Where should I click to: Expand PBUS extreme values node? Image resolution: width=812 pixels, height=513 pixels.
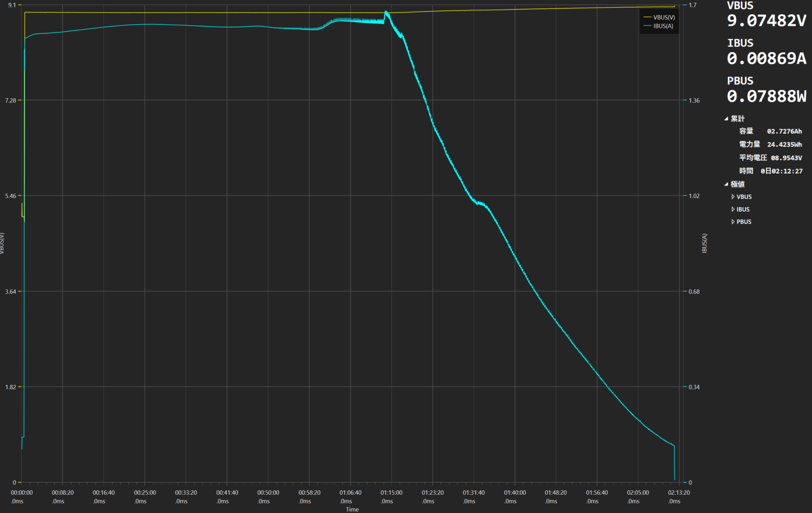click(733, 222)
